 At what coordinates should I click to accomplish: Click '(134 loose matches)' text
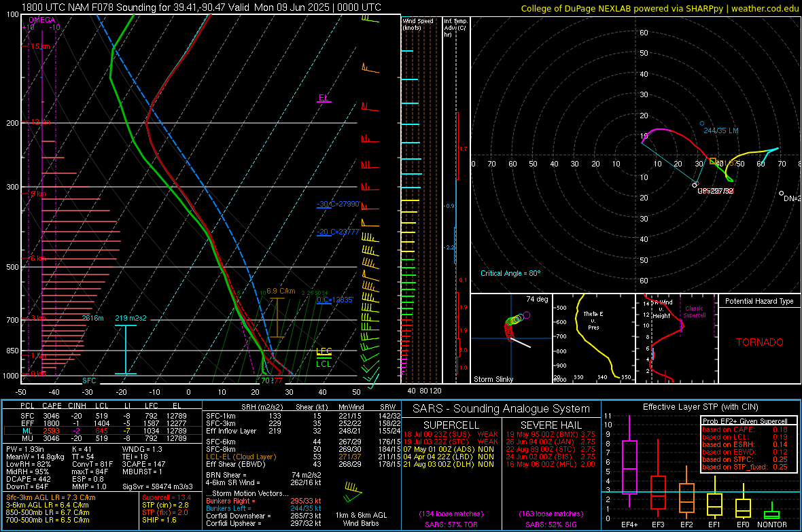(451, 514)
